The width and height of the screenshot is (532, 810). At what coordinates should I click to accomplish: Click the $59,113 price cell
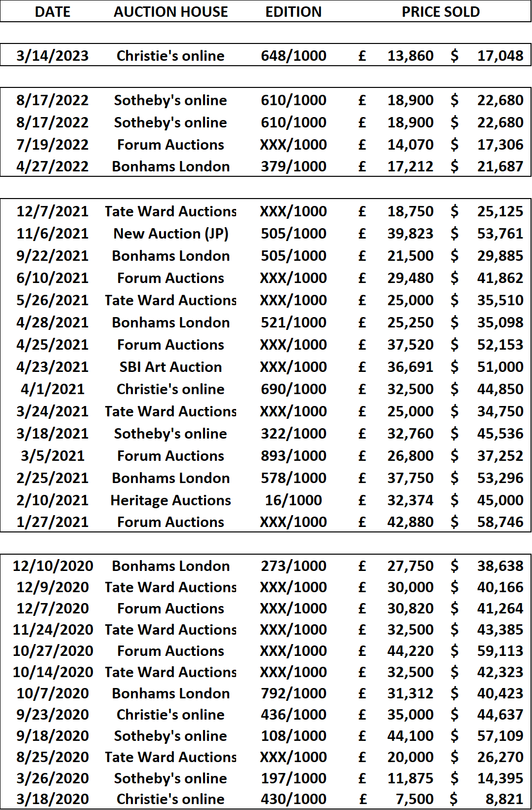487,651
